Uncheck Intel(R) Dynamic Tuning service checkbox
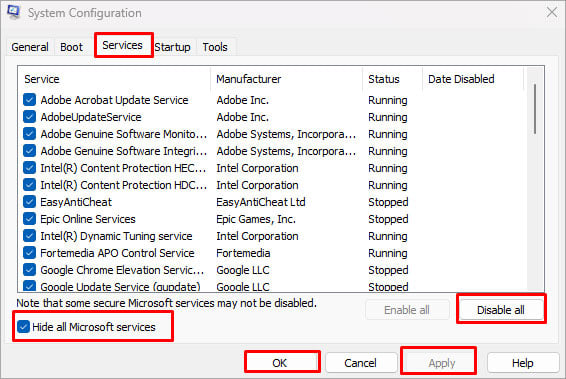 (29, 235)
